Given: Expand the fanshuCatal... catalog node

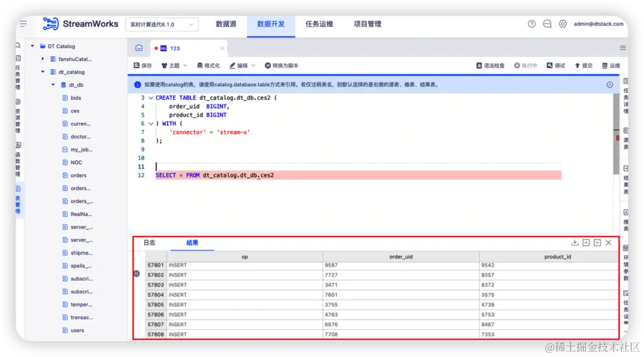Looking at the screenshot, I should click(x=43, y=58).
